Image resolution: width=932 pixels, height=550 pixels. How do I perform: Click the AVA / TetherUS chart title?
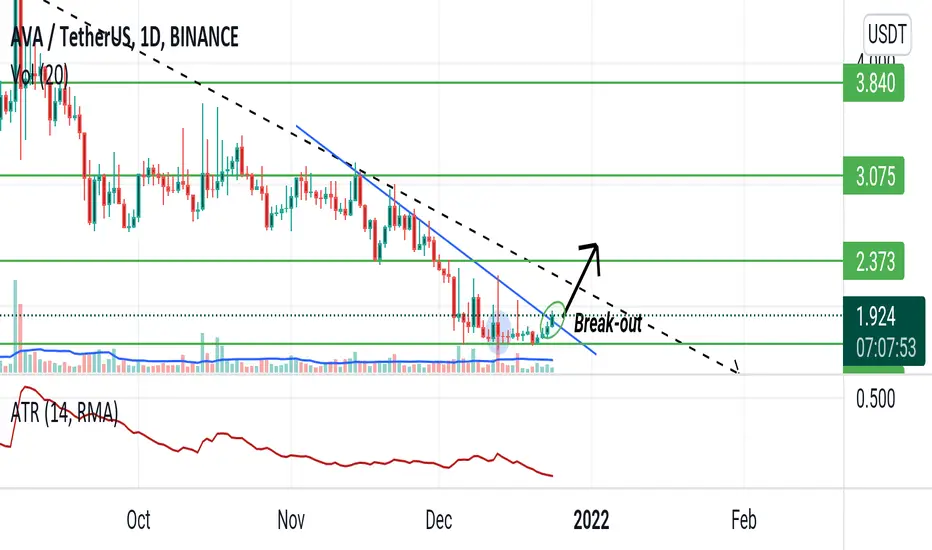pos(125,37)
